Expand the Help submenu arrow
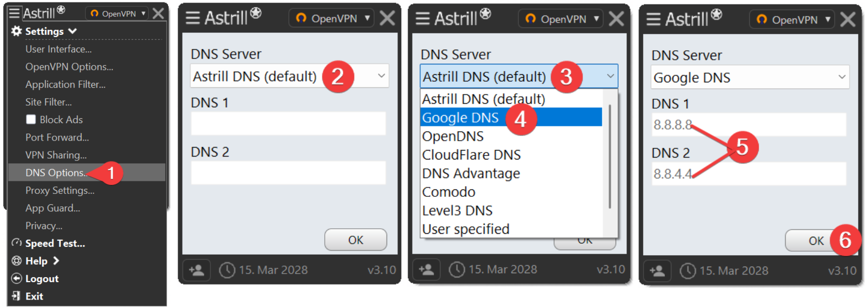This screenshot has width=868, height=308. pyautogui.click(x=56, y=260)
